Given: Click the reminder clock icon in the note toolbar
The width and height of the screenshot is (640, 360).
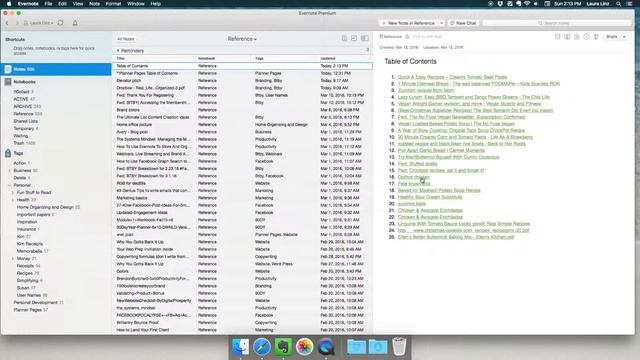Looking at the screenshot, I should (x=577, y=37).
